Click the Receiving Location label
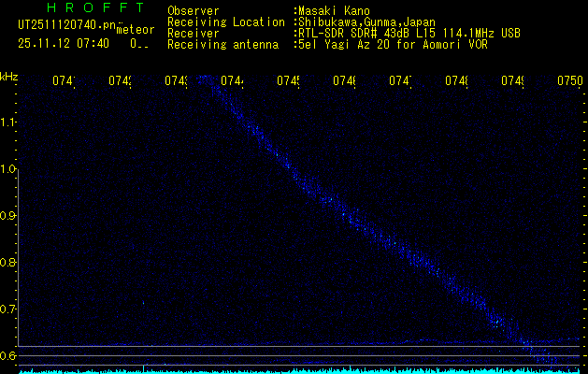The width and height of the screenshot is (588, 374). click(226, 22)
